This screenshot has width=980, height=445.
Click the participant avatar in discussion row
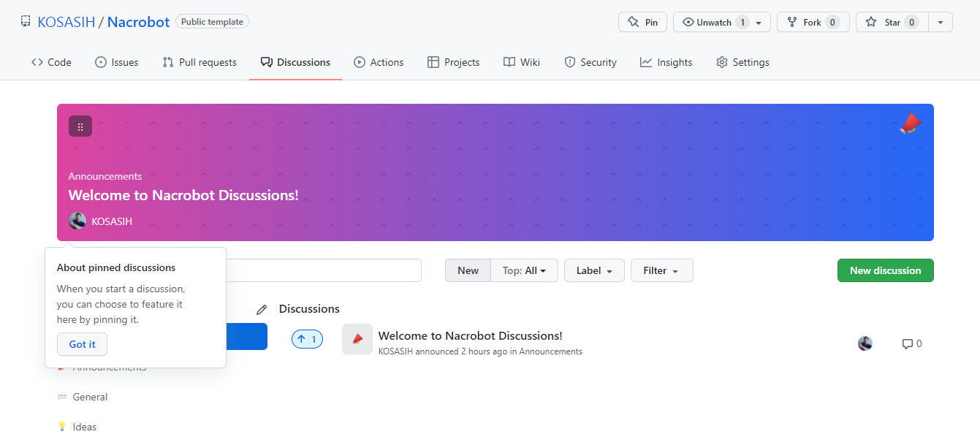[x=865, y=343]
